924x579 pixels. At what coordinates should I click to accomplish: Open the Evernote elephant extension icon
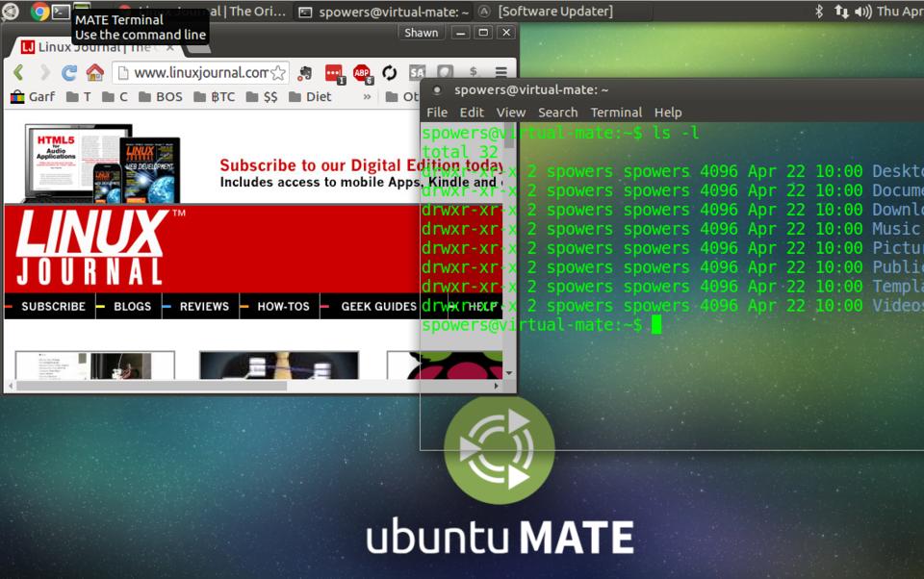click(x=305, y=72)
